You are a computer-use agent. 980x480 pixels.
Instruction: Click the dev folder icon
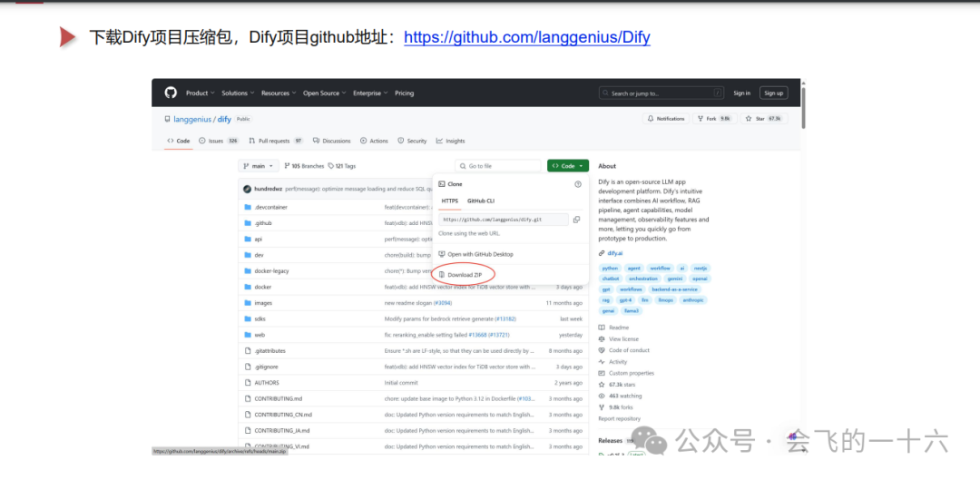[x=248, y=255]
